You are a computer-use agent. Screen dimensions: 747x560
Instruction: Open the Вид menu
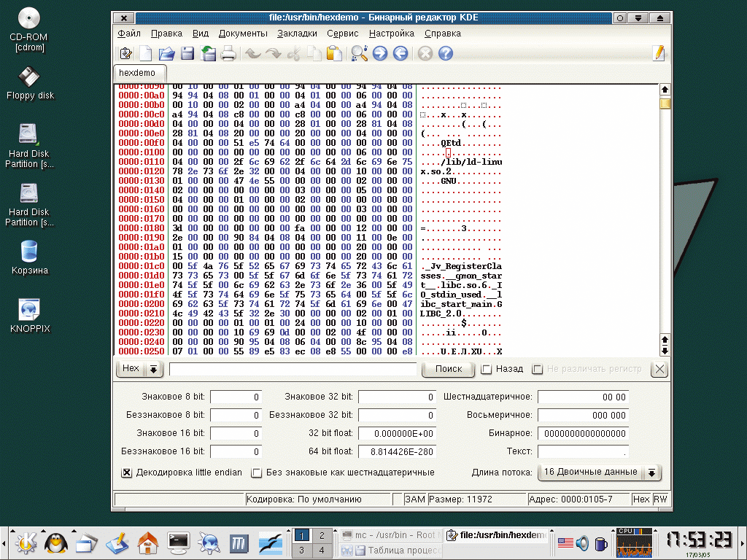[201, 34]
